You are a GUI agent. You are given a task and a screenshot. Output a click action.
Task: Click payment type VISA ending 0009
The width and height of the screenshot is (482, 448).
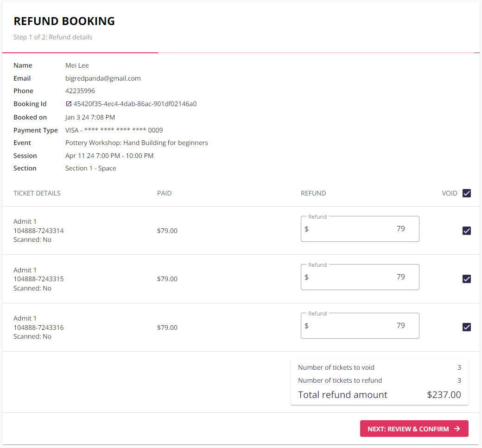tap(114, 130)
